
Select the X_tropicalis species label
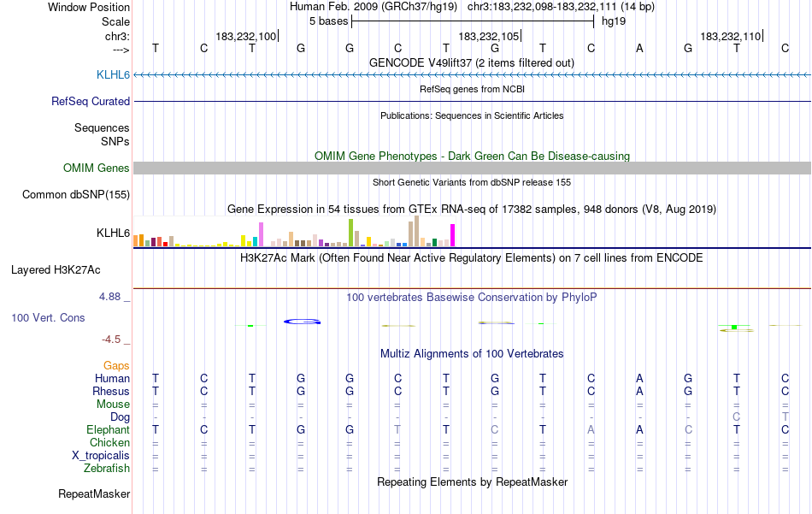point(101,455)
